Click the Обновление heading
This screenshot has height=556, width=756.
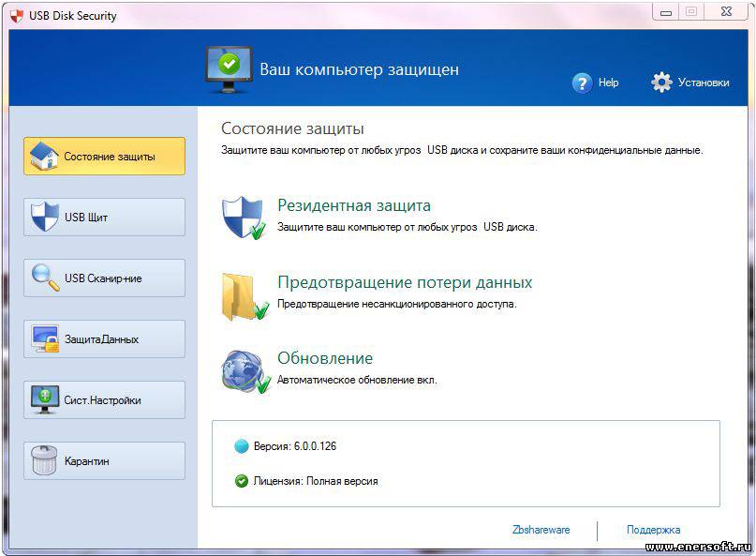[325, 358]
